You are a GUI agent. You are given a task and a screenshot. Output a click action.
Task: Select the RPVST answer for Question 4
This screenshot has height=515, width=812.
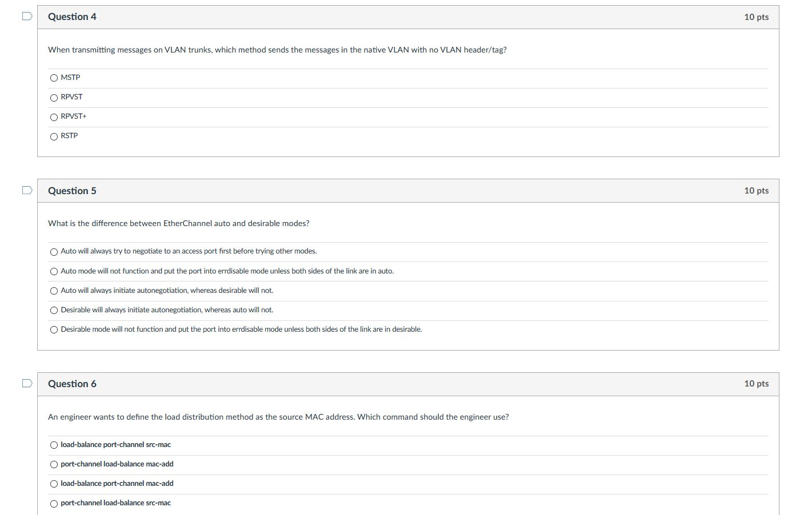pyautogui.click(x=54, y=97)
